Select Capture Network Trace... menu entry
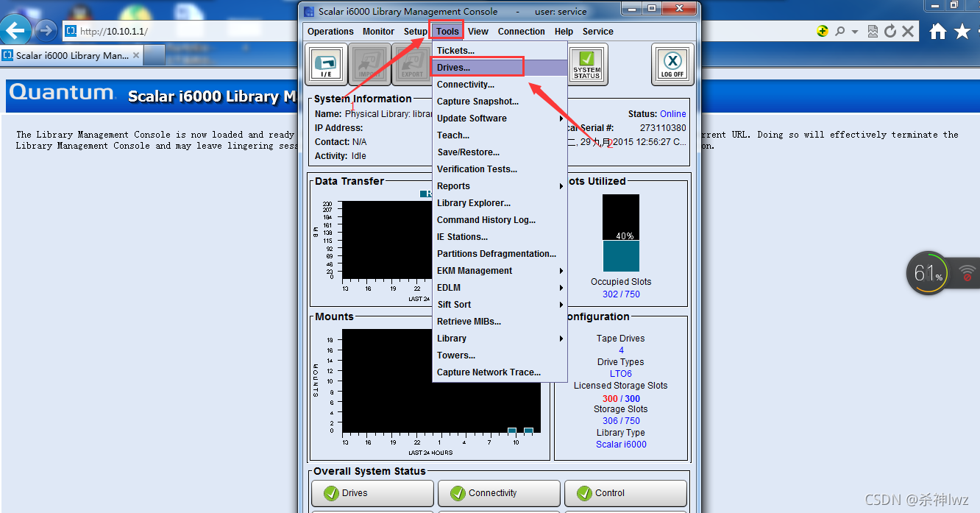The width and height of the screenshot is (980, 513). (x=500, y=372)
